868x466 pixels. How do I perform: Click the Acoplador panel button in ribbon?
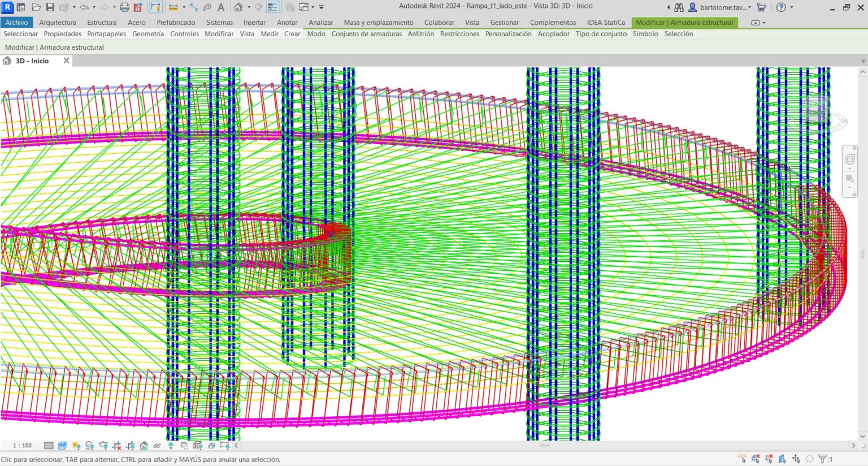[x=553, y=34]
